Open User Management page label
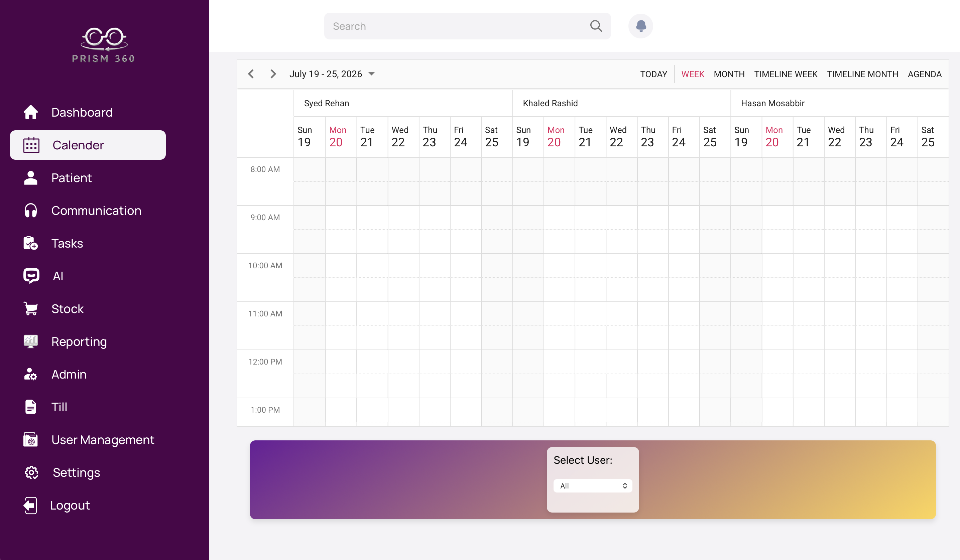The height and width of the screenshot is (560, 960). click(x=103, y=440)
